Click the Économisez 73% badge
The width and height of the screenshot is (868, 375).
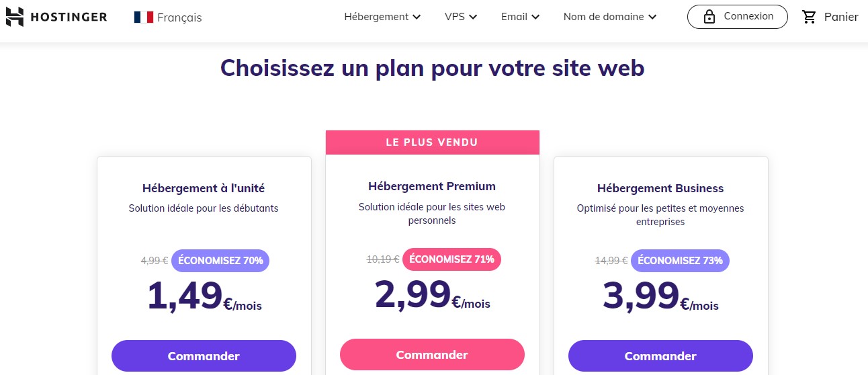pyautogui.click(x=680, y=261)
